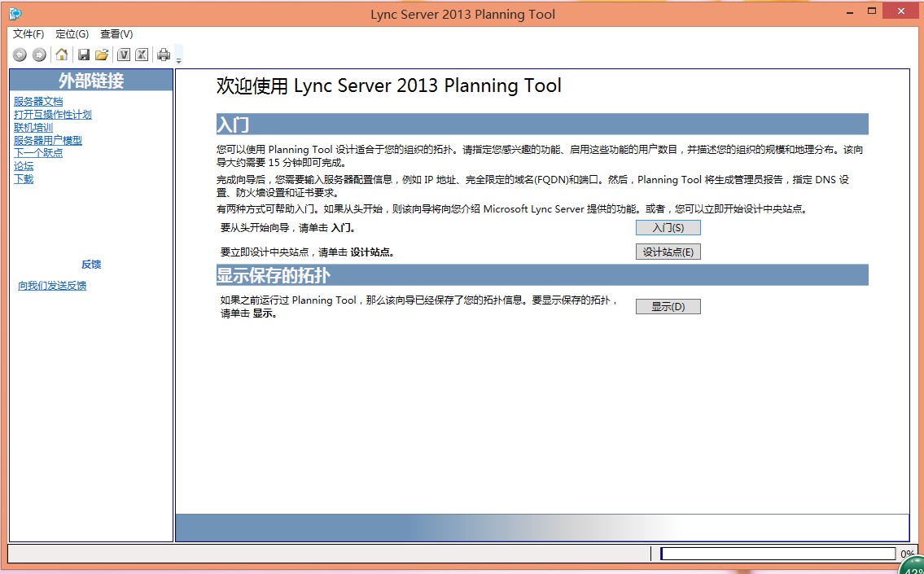Open the 服务器文档 link
Image resolution: width=924 pixels, height=574 pixels.
click(x=38, y=101)
